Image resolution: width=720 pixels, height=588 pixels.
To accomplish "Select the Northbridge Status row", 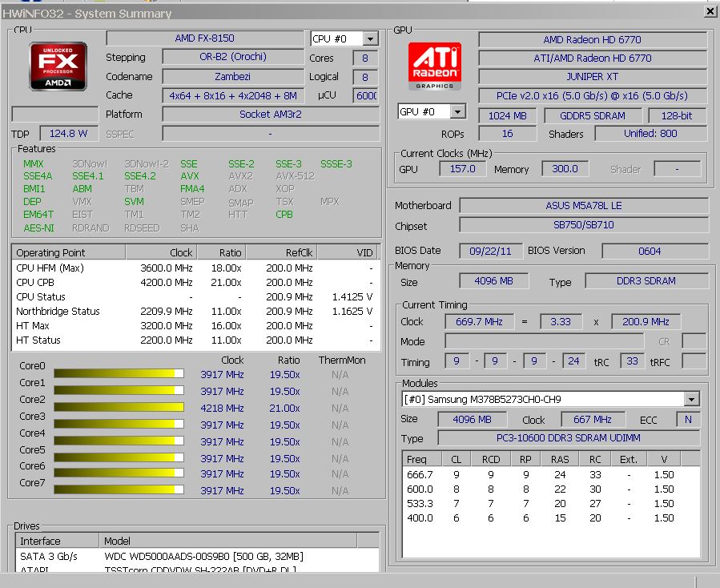I will point(195,311).
